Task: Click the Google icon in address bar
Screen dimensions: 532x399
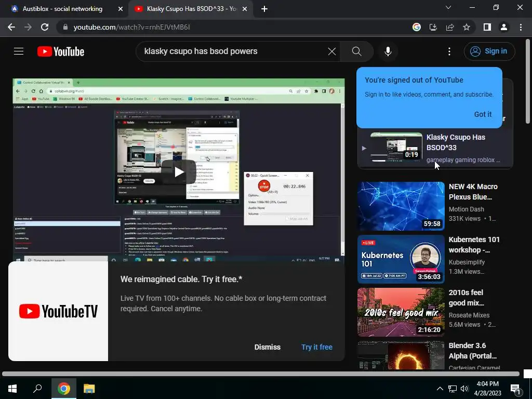Action: click(417, 27)
